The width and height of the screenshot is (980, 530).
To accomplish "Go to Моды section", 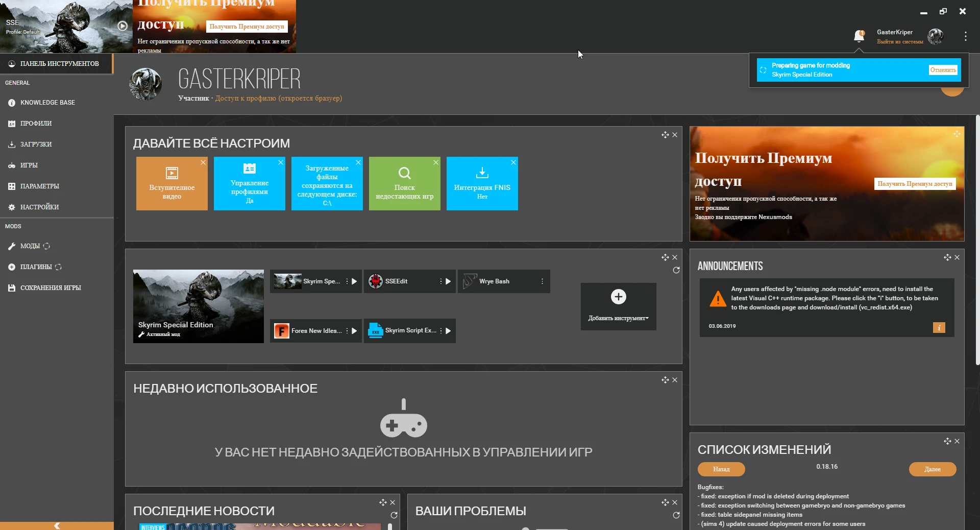I will coord(57,246).
